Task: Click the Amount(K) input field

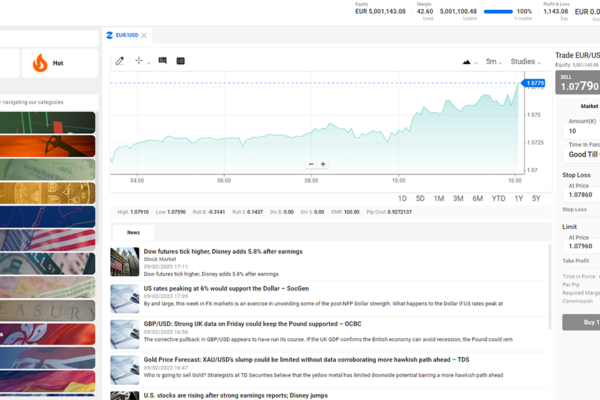Action: (579, 131)
